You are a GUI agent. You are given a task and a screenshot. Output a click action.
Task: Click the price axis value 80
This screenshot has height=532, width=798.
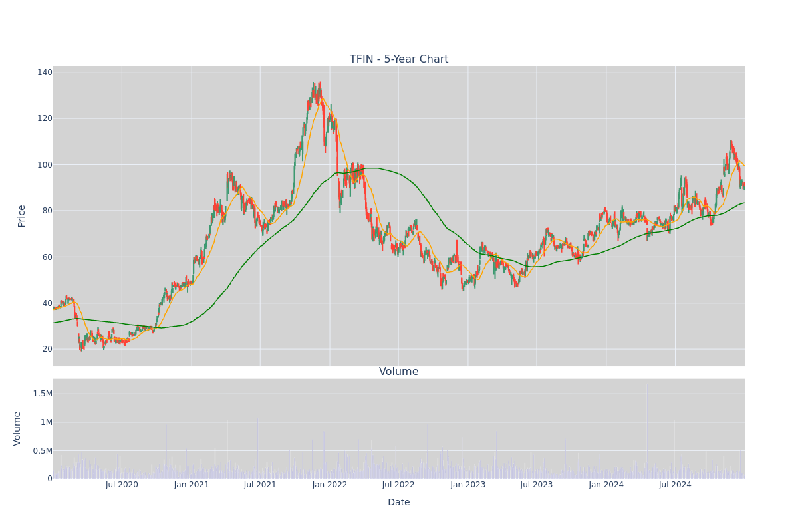click(47, 211)
